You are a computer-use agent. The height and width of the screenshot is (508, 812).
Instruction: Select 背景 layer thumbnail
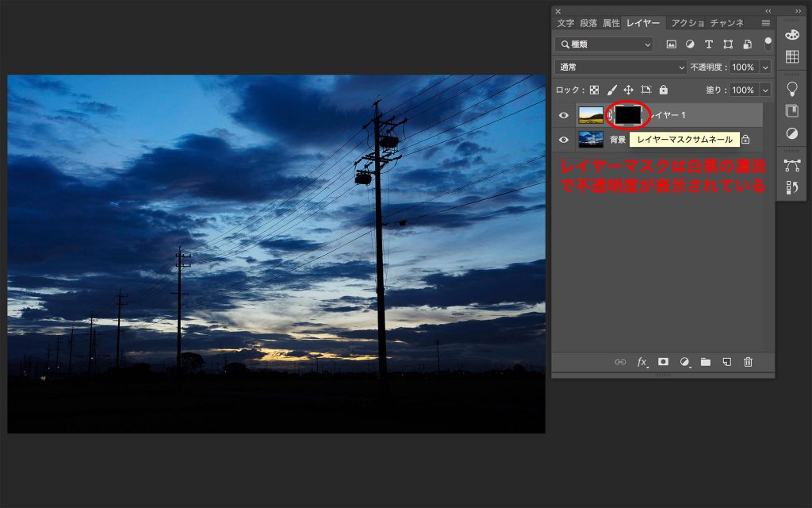click(591, 140)
